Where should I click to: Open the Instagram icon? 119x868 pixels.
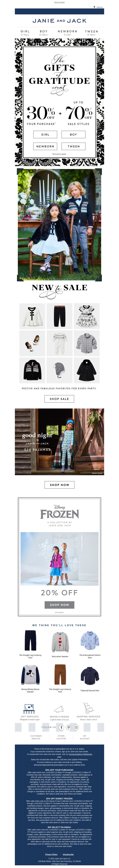(76, 727)
